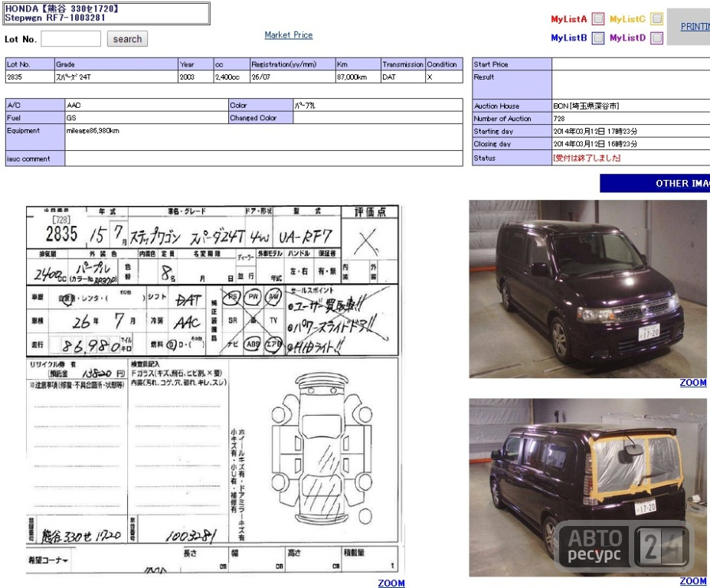Click the Grade column header
The width and height of the screenshot is (710, 588).
coord(116,64)
